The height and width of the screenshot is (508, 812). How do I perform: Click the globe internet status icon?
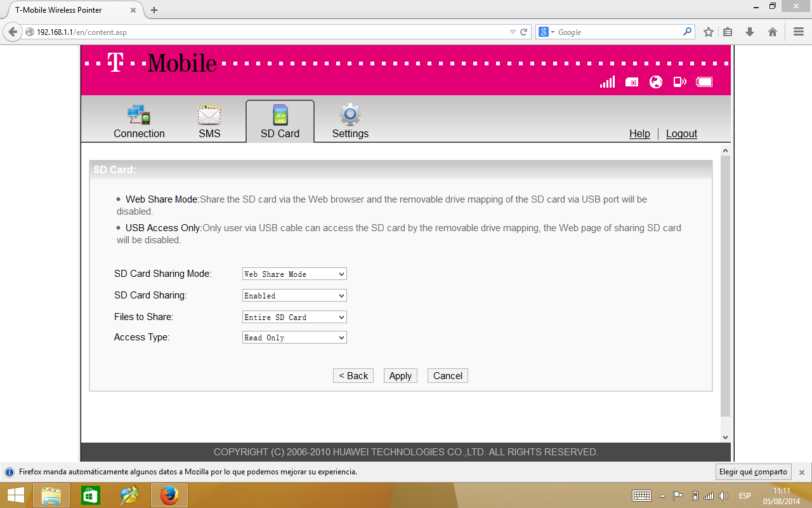[656, 82]
